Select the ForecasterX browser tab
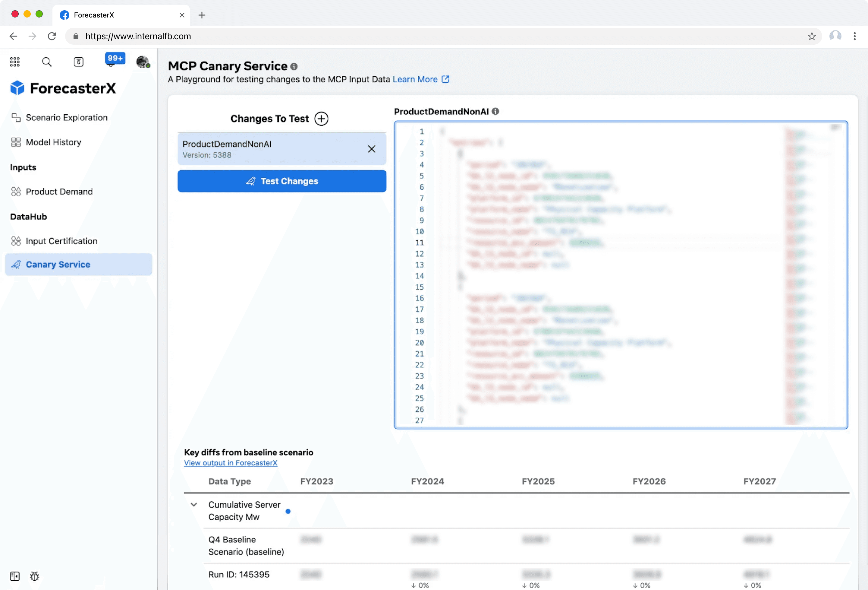Viewport: 868px width, 590px height. click(x=121, y=15)
